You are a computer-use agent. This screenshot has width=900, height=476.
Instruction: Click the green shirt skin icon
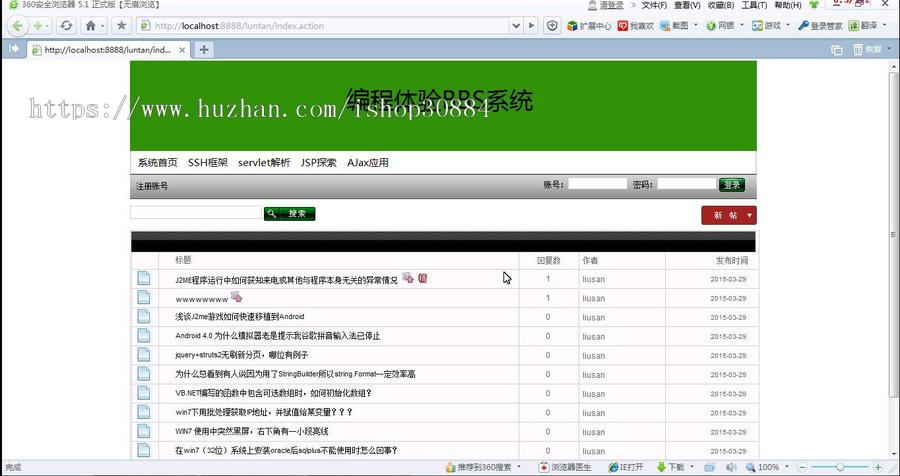coord(814,5)
